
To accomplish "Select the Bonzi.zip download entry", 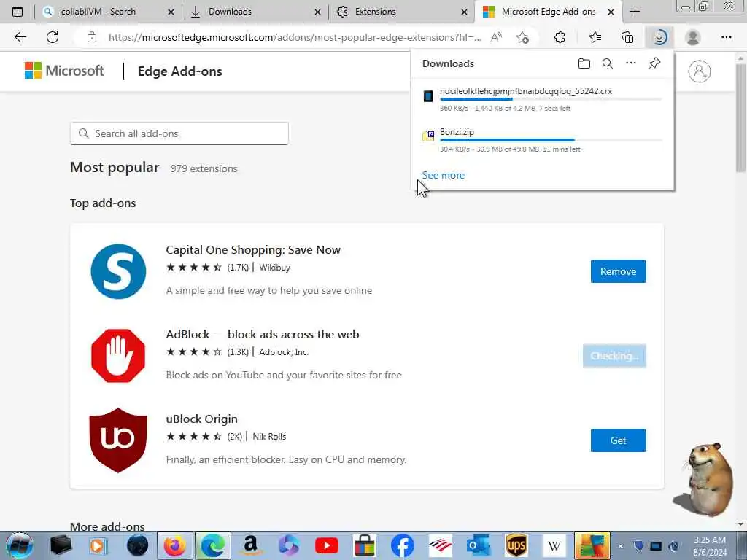I will (543, 140).
